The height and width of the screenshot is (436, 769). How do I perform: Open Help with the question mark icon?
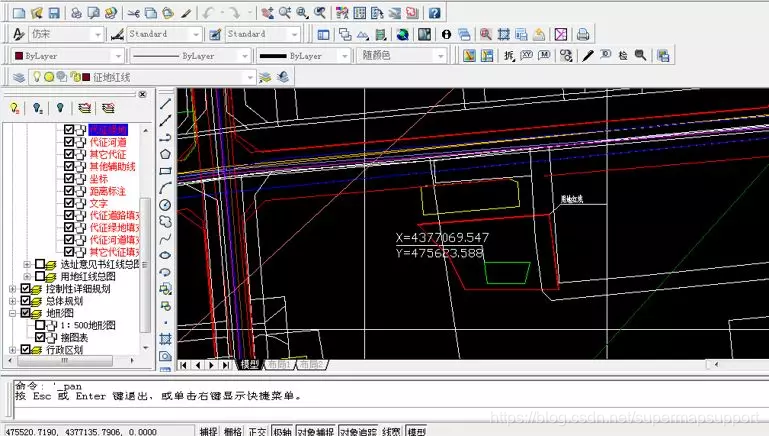pos(435,13)
